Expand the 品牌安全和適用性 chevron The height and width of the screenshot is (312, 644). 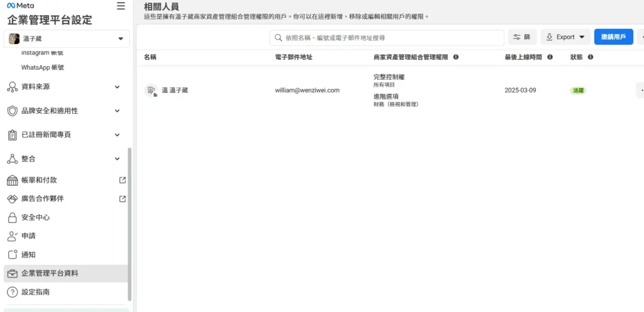[117, 111]
